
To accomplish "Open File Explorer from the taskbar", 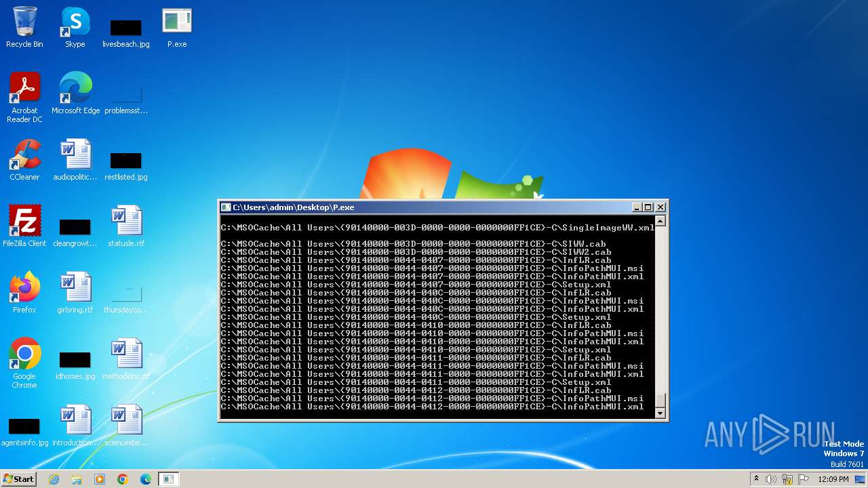I will click(x=77, y=479).
